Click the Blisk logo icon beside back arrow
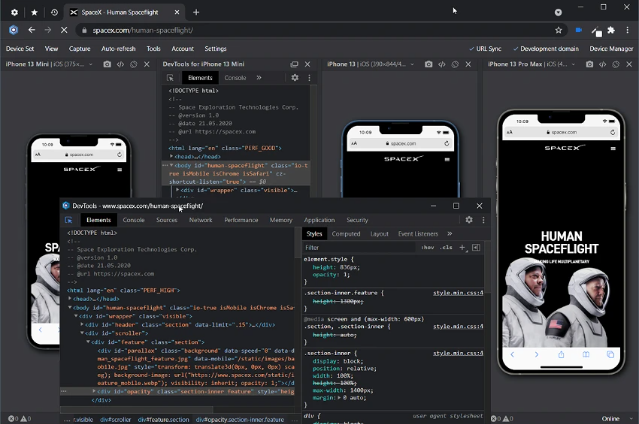Image resolution: width=639 pixels, height=424 pixels. pos(13,30)
